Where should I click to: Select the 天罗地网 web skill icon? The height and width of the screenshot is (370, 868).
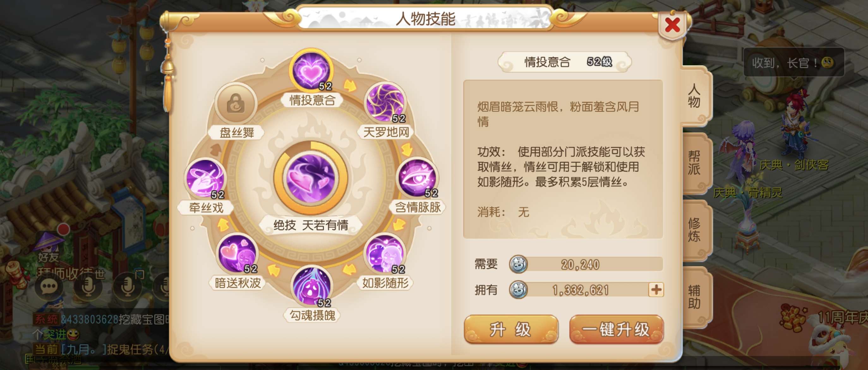(x=385, y=103)
